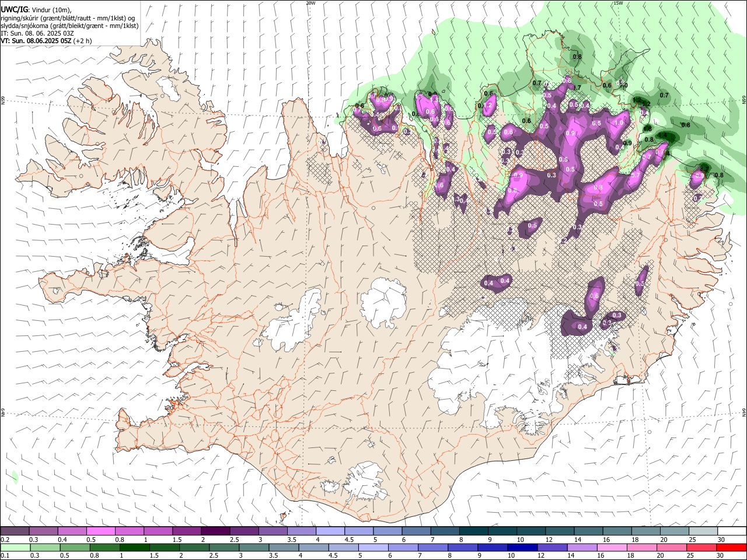Select the light grey snow swatch from 25 to 30
747x560 pixels.
point(704,531)
